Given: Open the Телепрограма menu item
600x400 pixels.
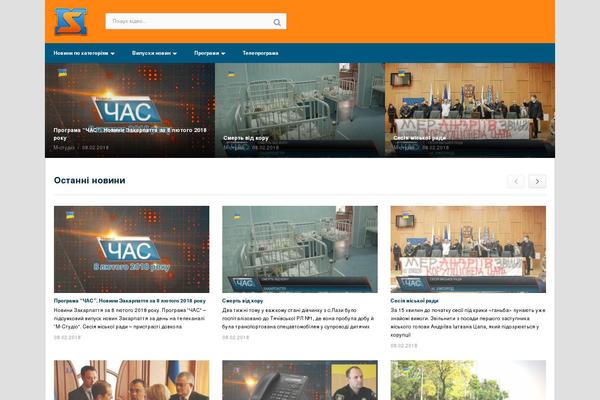Looking at the screenshot, I should tap(260, 53).
